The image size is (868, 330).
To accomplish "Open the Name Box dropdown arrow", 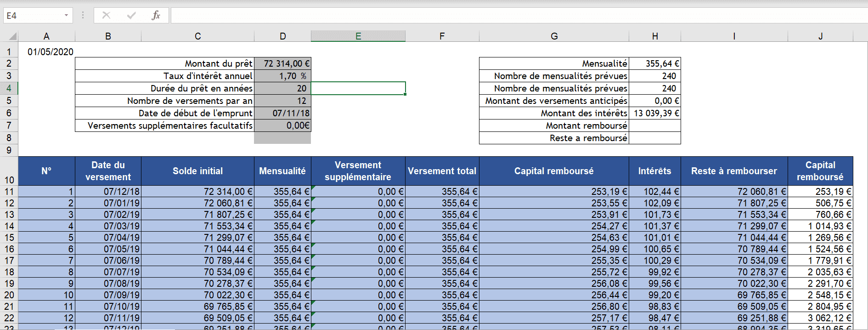I will [66, 16].
